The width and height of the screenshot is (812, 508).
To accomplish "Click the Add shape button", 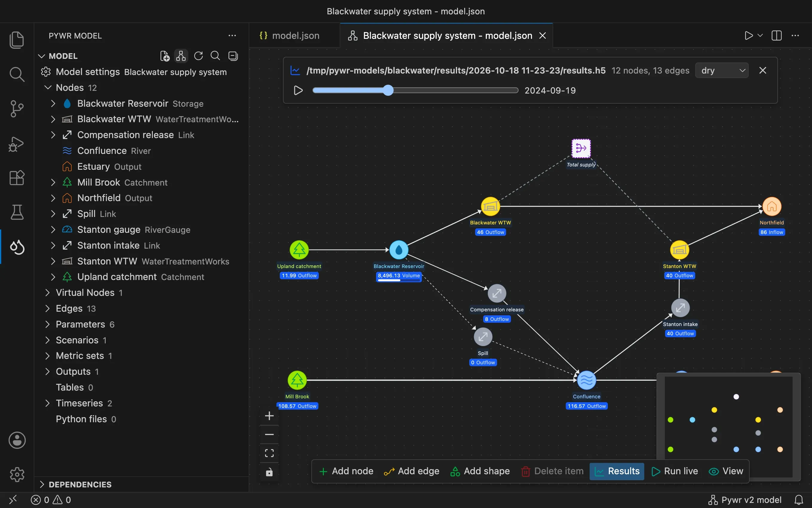I will tap(480, 471).
